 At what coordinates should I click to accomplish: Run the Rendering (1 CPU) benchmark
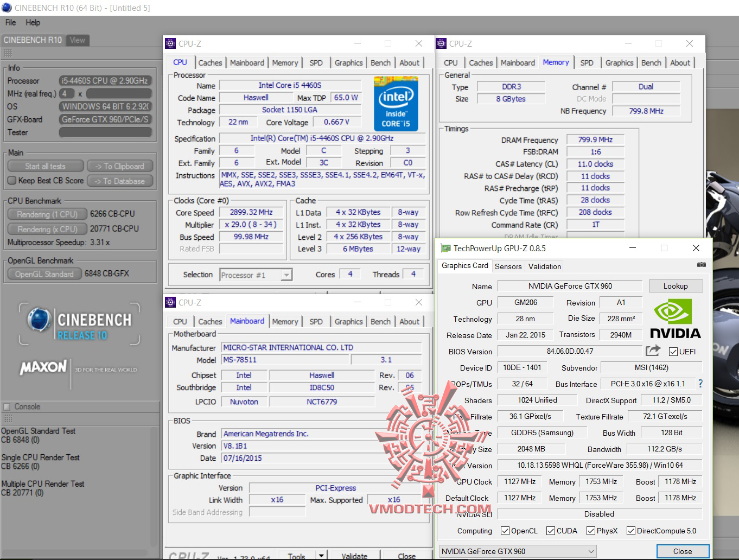[x=47, y=214]
